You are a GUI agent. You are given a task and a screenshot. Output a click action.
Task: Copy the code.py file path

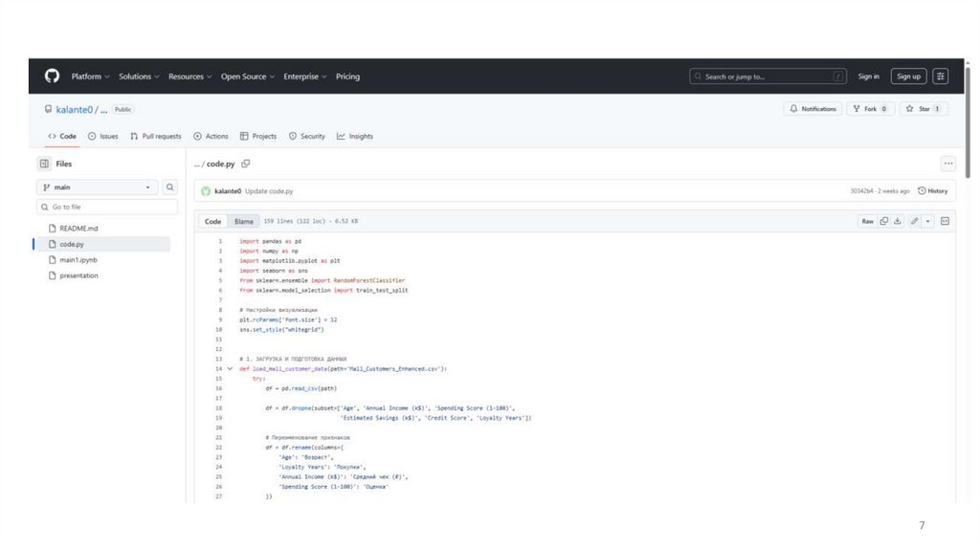click(246, 164)
